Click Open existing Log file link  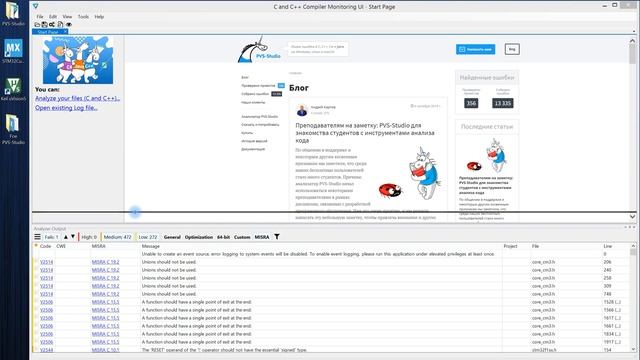tap(66, 108)
